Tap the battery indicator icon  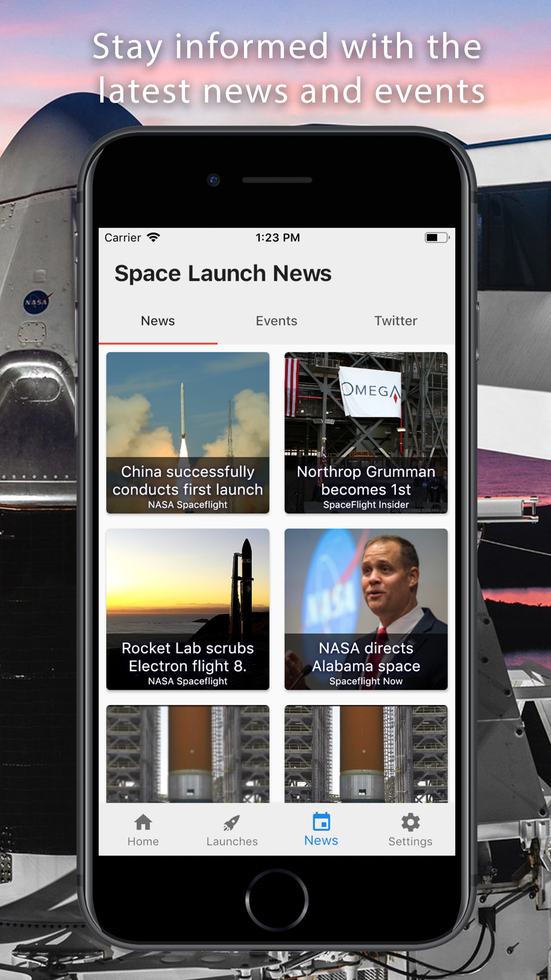[x=437, y=237]
